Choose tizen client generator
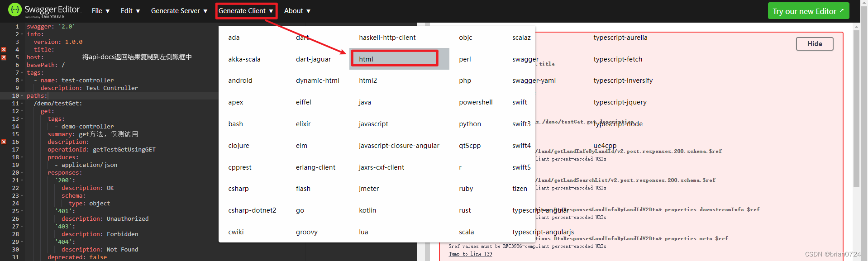The width and height of the screenshot is (868, 261). point(520,189)
